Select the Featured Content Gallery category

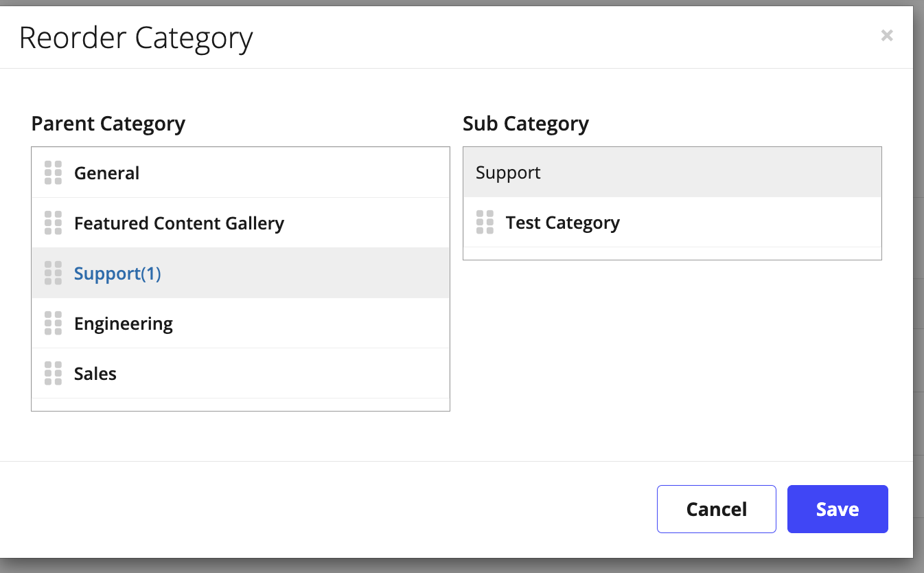pos(240,223)
